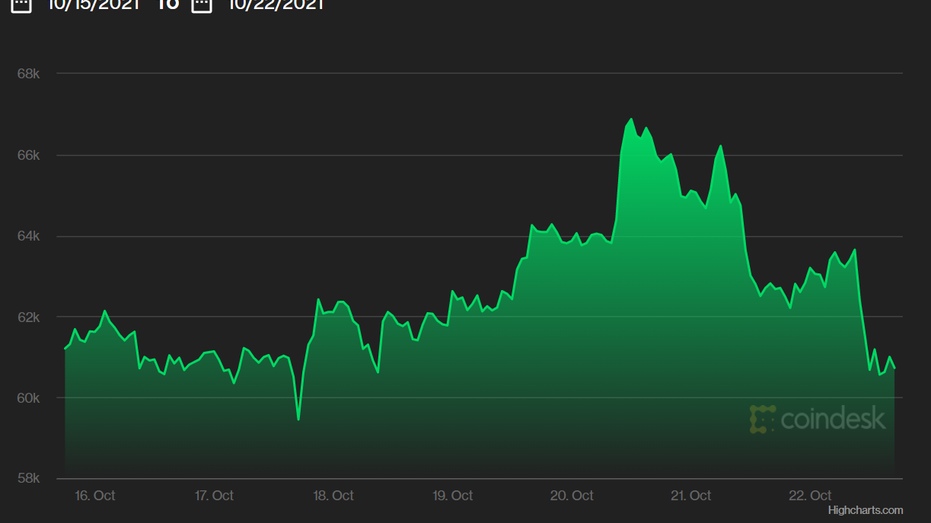The image size is (931, 523).
Task: Click the 16. Oct x-axis label
Action: click(x=95, y=495)
